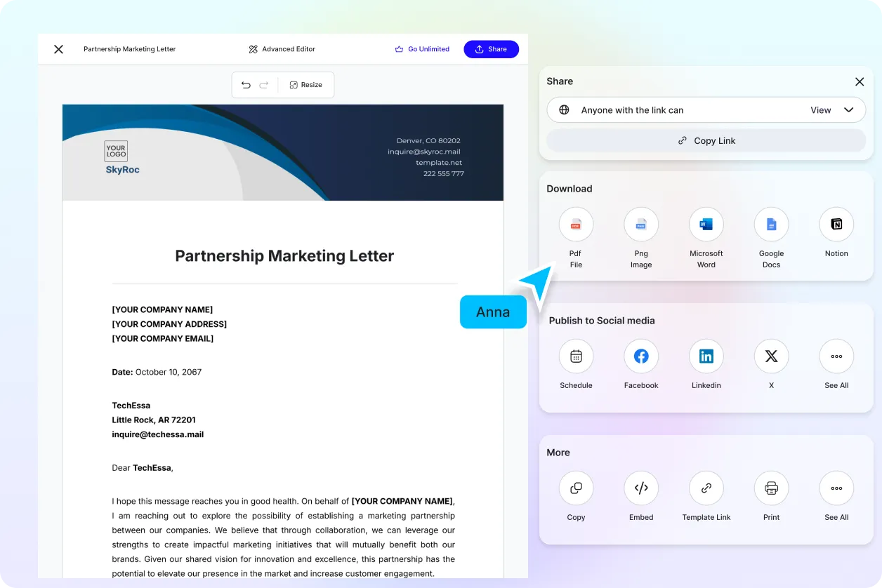Image resolution: width=882 pixels, height=588 pixels.
Task: Click the blue Share button
Action: 491,49
